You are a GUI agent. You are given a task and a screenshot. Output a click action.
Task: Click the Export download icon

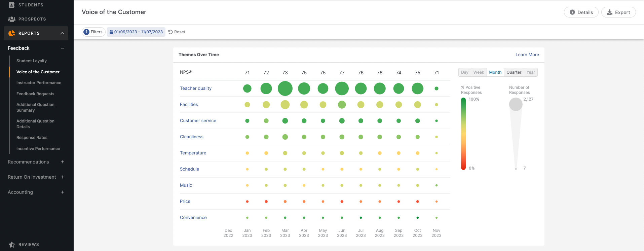tap(609, 12)
